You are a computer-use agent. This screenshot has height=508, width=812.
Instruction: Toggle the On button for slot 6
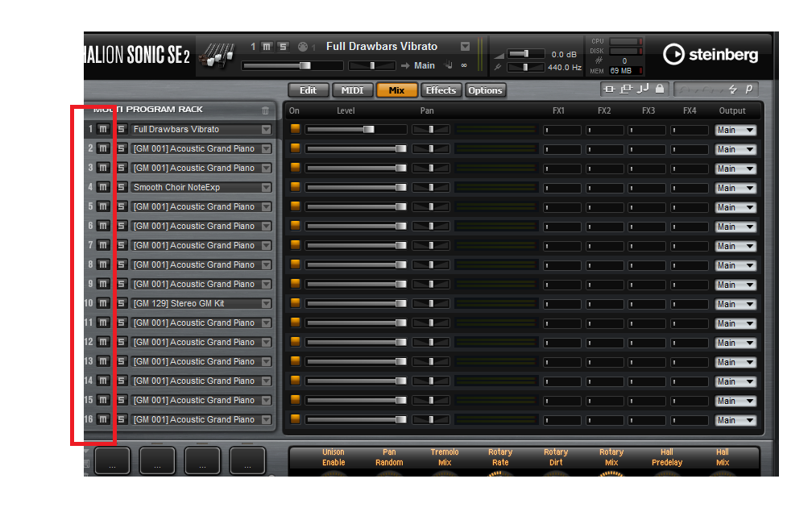(295, 226)
